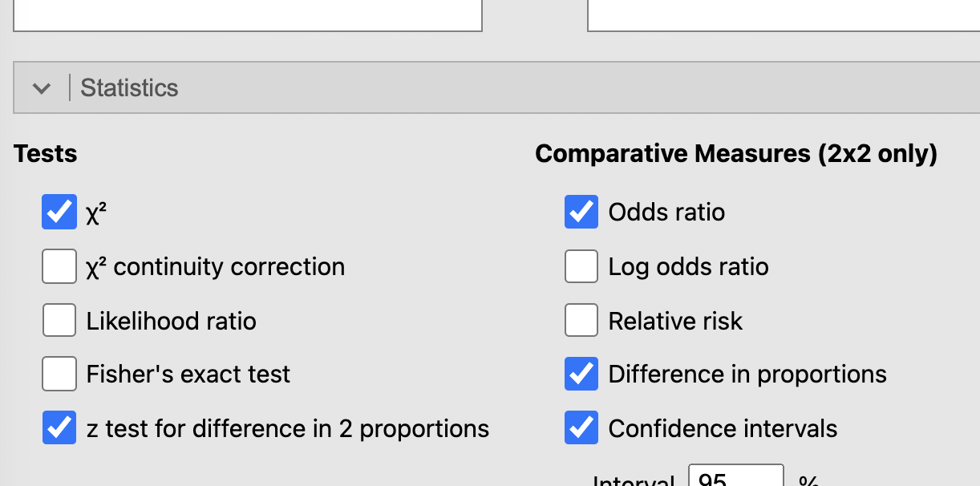Image resolution: width=980 pixels, height=486 pixels.
Task: Enable the χ² continuity correction test
Action: click(59, 265)
